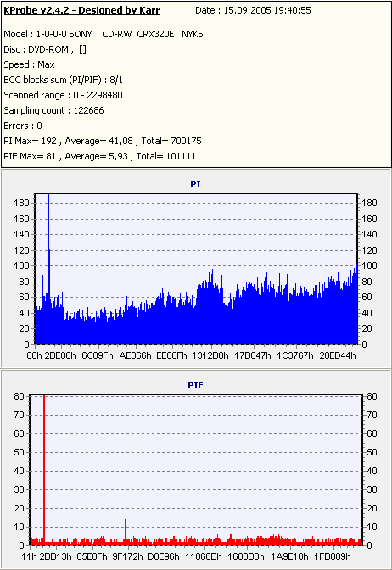The height and width of the screenshot is (570, 392).
Task: Click the ECC blocks sum value
Action: [x=116, y=80]
